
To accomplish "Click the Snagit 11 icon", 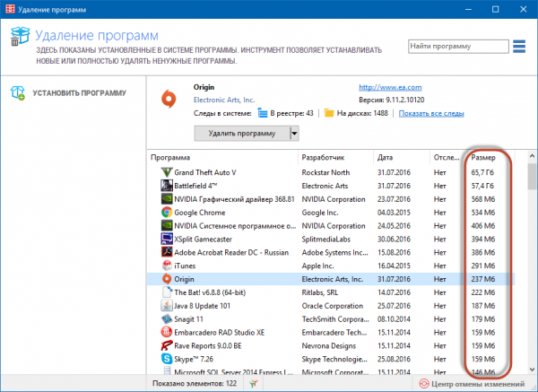I will 167,319.
